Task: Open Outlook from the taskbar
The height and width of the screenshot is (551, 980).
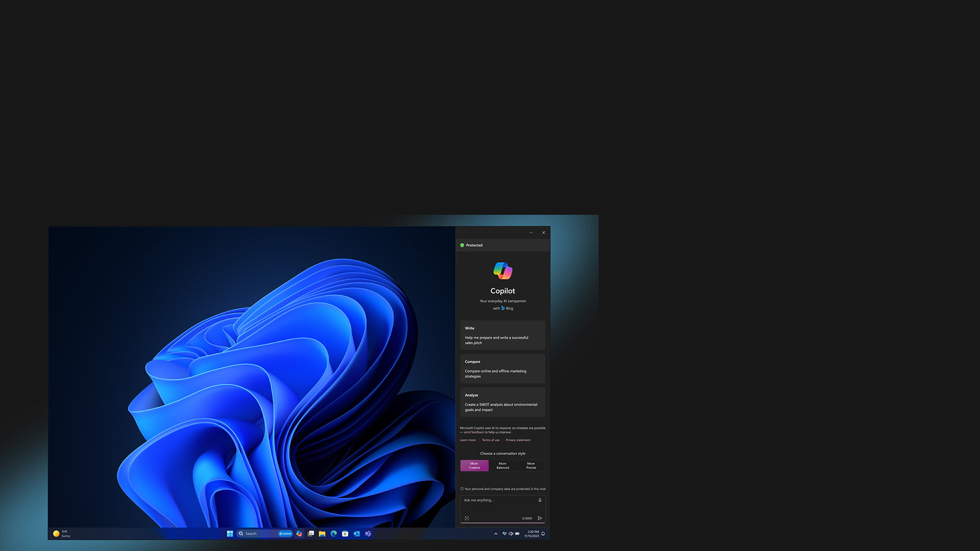Action: click(357, 534)
